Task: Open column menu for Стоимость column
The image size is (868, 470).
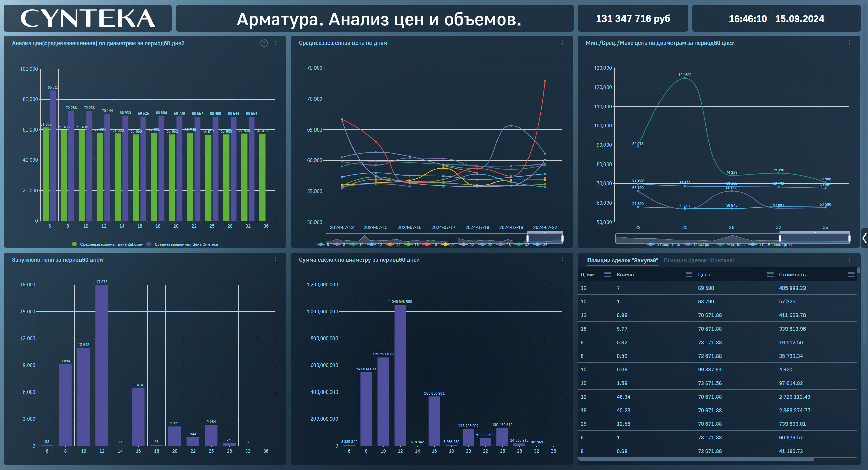Action: pos(851,274)
